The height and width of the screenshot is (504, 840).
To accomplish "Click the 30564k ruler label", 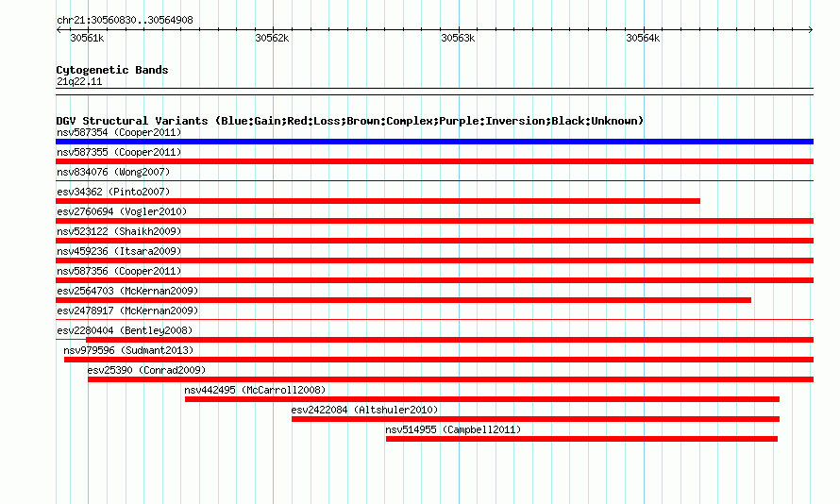I will 643,38.
